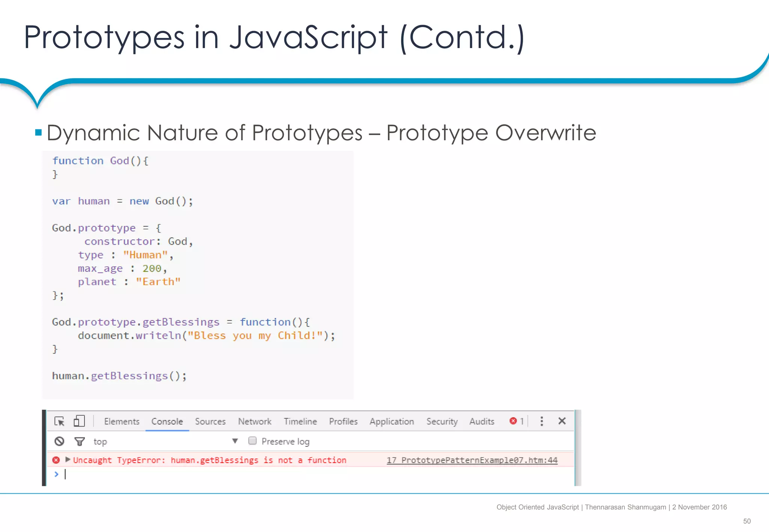Click the Dynamic Nature of Prototypes bullet text

(321, 133)
